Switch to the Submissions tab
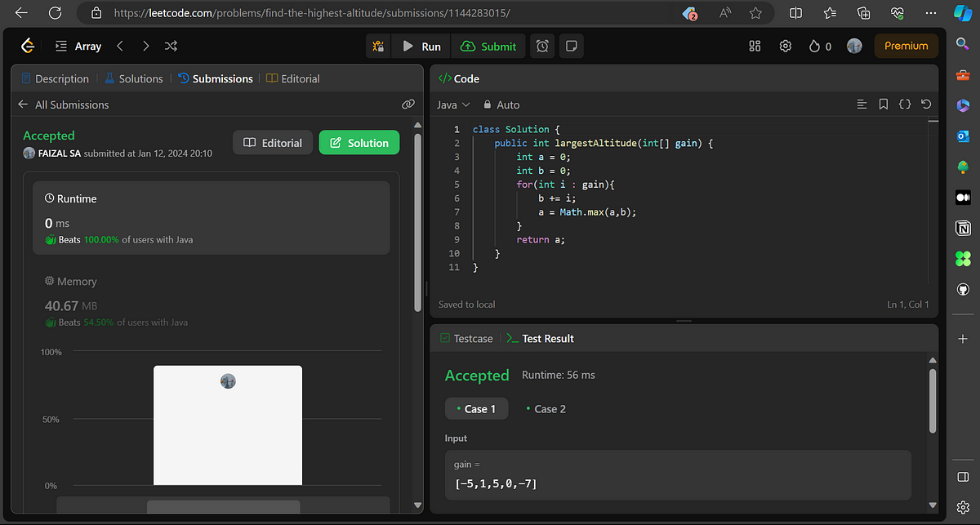Image resolution: width=980 pixels, height=525 pixels. coord(216,78)
